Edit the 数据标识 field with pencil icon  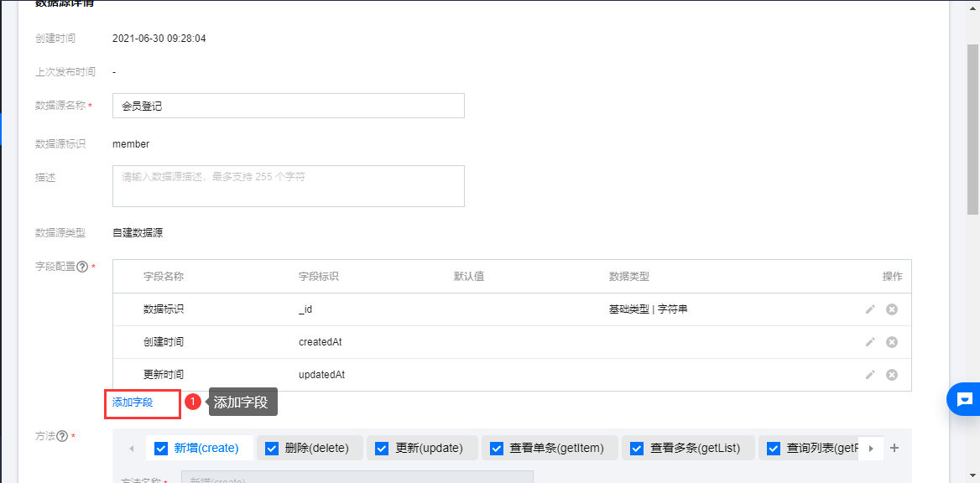click(870, 309)
